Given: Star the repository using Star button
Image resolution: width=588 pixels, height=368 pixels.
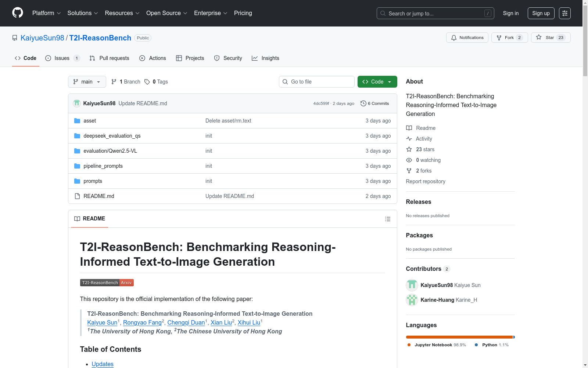Looking at the screenshot, I should (551, 38).
